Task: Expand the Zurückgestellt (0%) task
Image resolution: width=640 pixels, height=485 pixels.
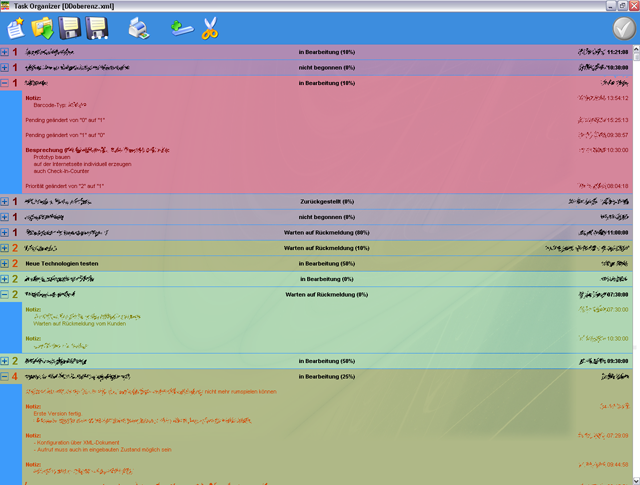Action: [x=4, y=202]
